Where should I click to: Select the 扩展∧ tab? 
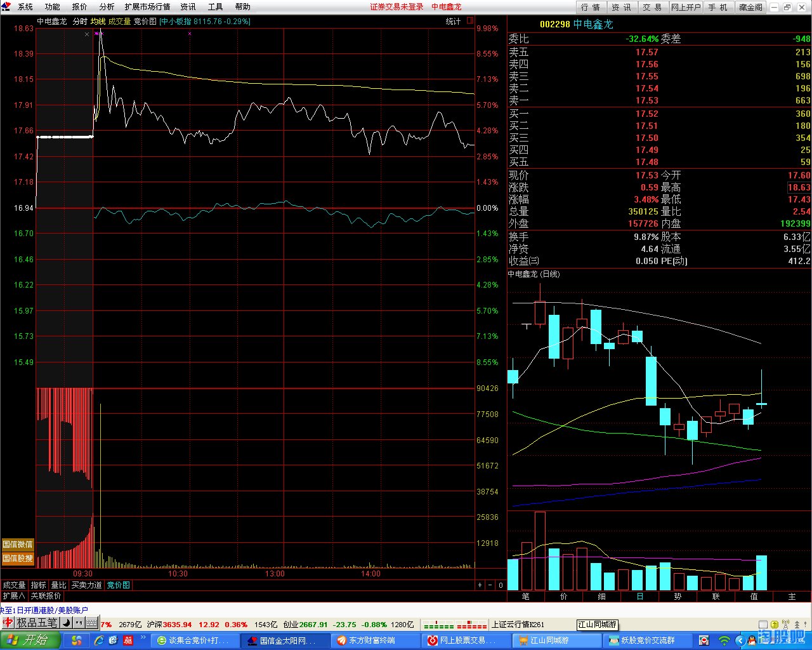[14, 596]
